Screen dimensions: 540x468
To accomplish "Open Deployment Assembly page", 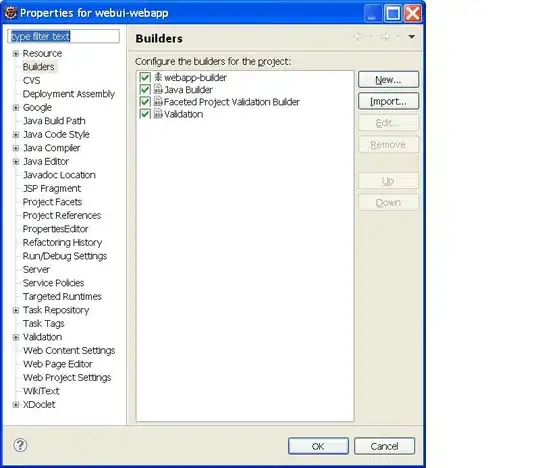I will 69,94.
